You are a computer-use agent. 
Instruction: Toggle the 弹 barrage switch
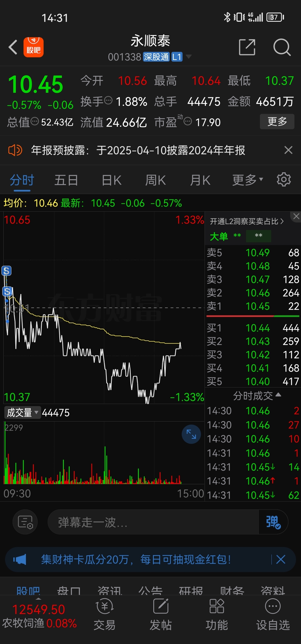coord(273,522)
